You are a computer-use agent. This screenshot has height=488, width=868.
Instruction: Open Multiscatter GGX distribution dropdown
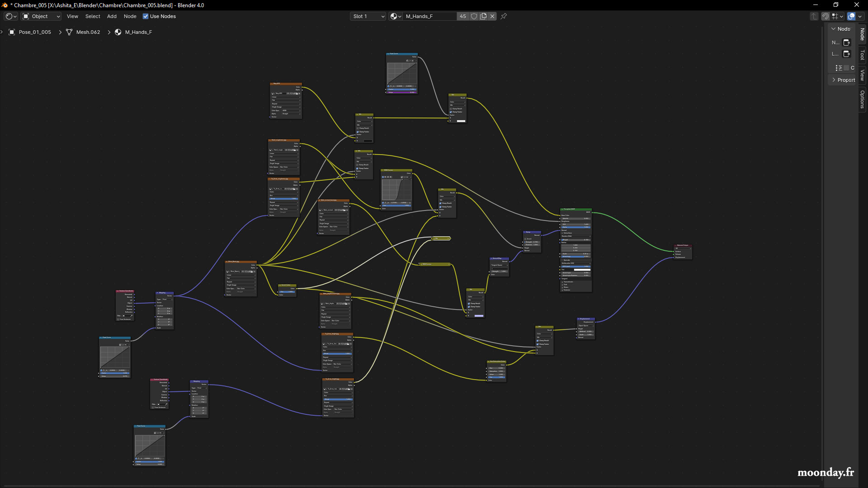tap(576, 263)
